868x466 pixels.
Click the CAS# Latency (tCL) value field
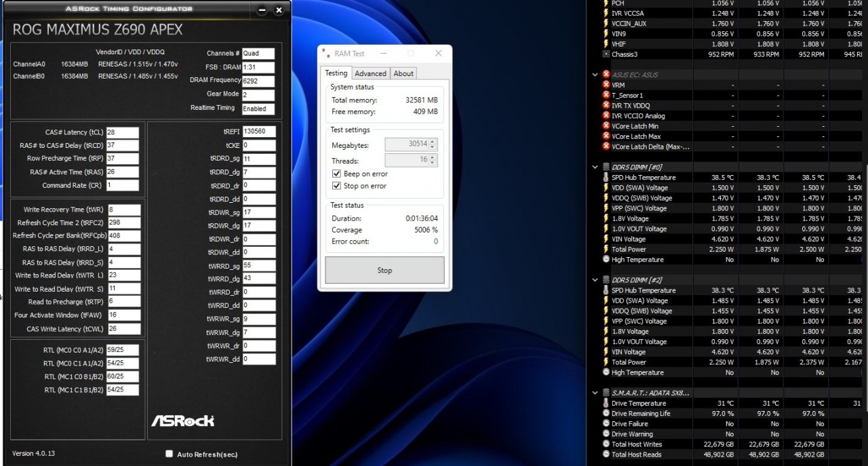pyautogui.click(x=122, y=132)
